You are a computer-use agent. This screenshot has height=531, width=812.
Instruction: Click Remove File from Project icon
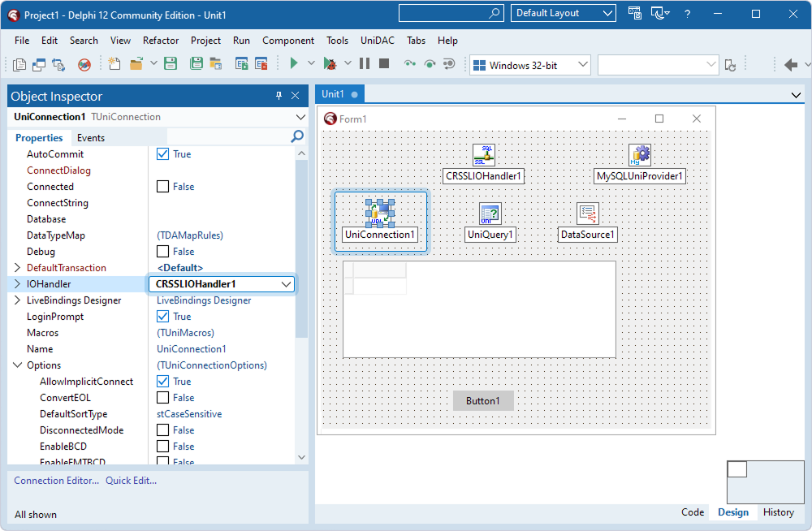point(261,63)
